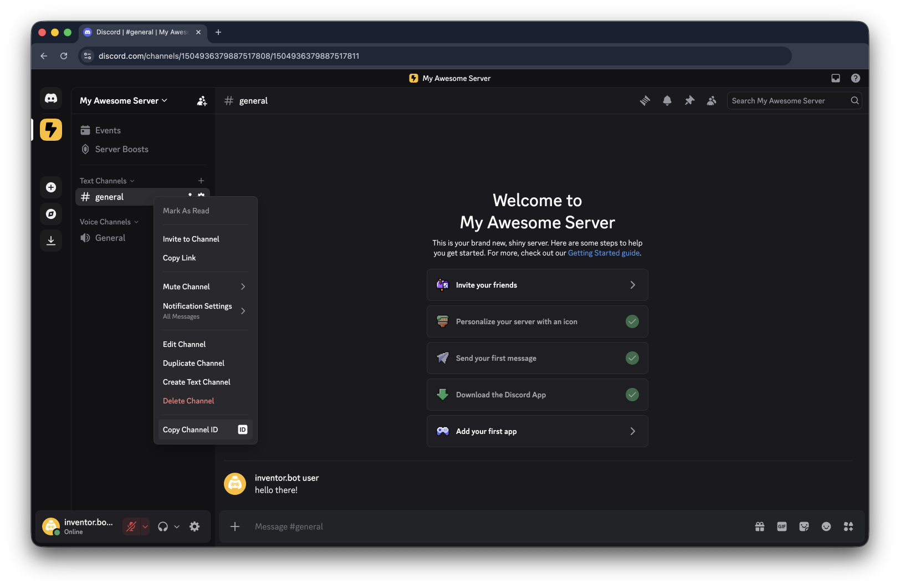The width and height of the screenshot is (900, 588).
Task: Click the Send your first message card
Action: [538, 358]
